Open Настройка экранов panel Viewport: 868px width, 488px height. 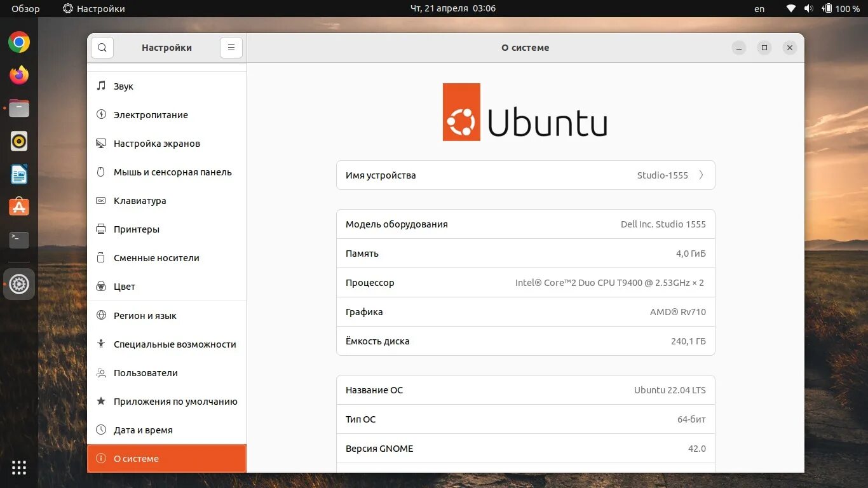[x=166, y=143]
